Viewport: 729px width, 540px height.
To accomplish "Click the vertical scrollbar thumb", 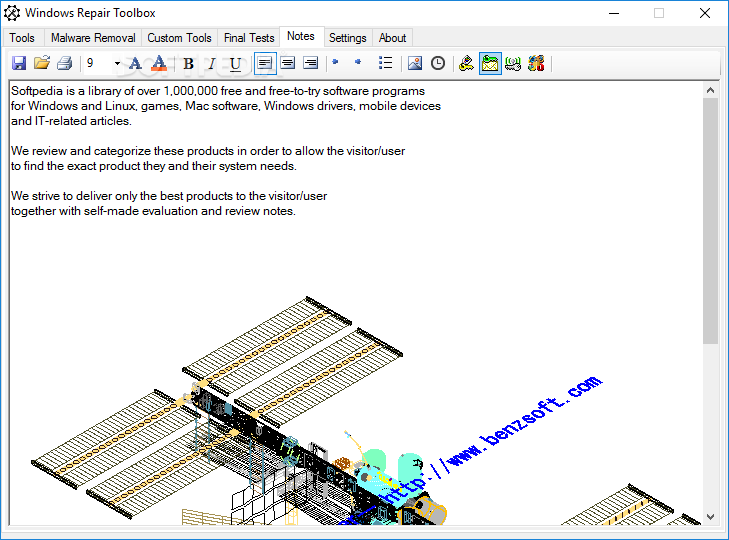I will pyautogui.click(x=710, y=221).
